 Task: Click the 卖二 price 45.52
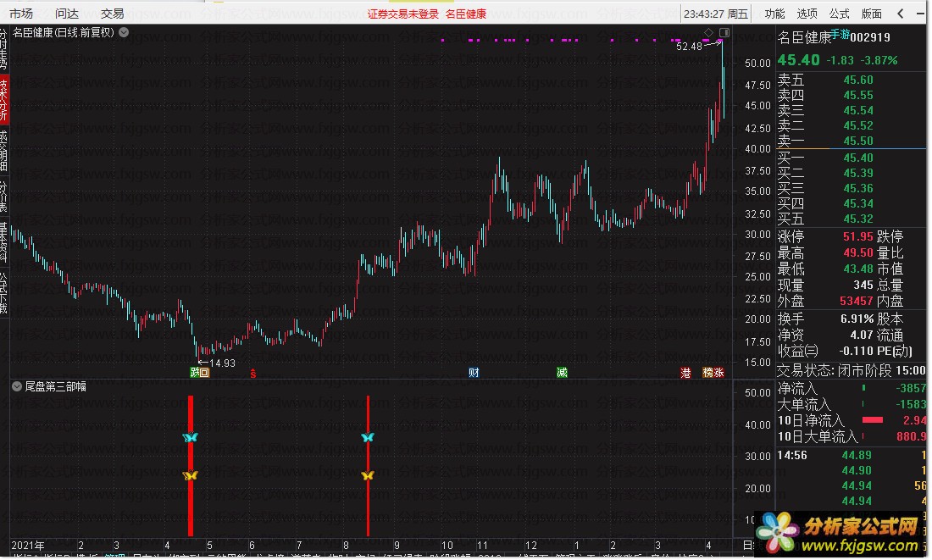858,126
